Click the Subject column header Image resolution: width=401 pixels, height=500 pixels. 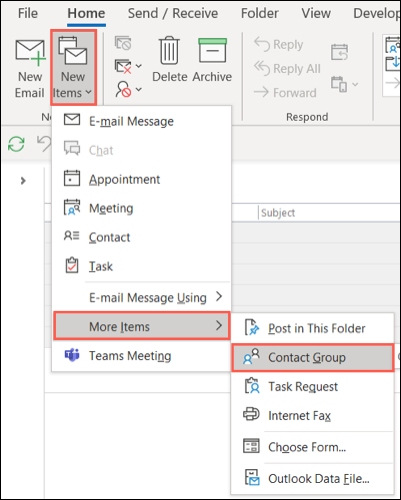click(x=278, y=213)
